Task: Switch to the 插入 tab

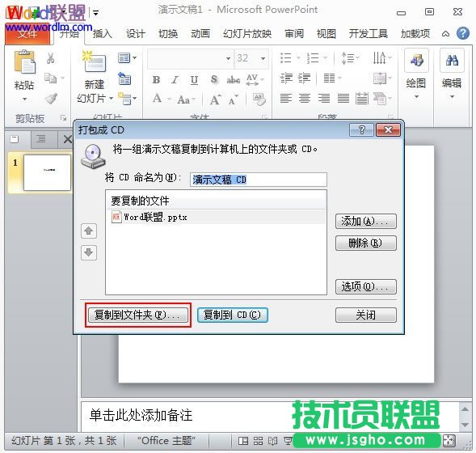Action: 103,33
